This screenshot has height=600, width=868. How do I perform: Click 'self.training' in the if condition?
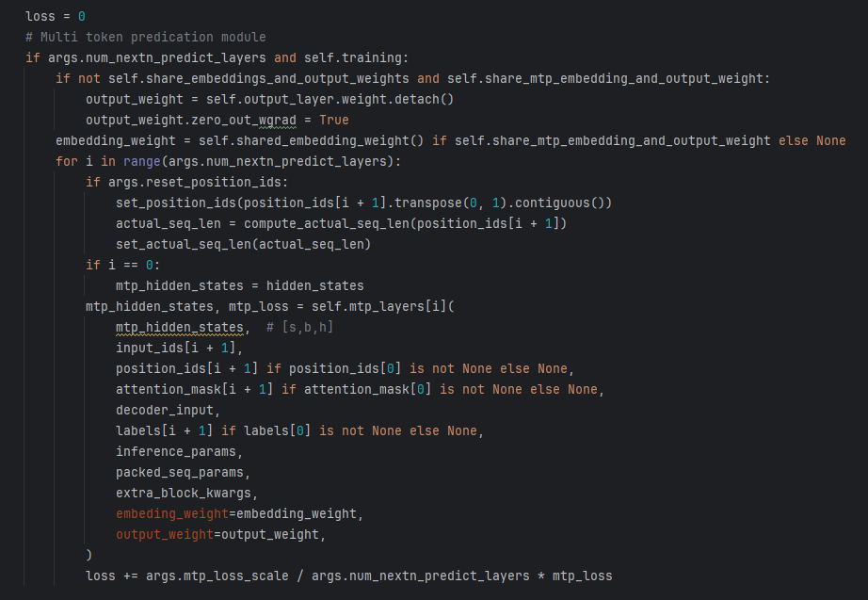click(354, 58)
